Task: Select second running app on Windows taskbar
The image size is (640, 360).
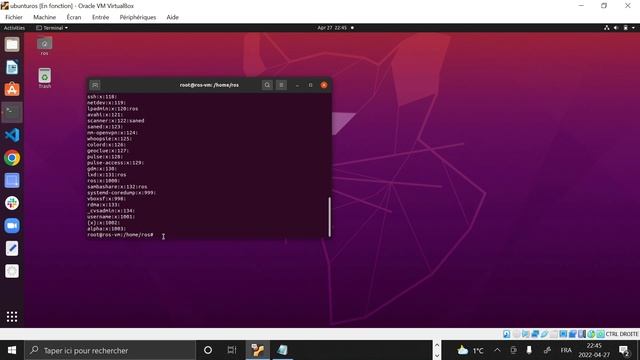Action: click(282, 350)
